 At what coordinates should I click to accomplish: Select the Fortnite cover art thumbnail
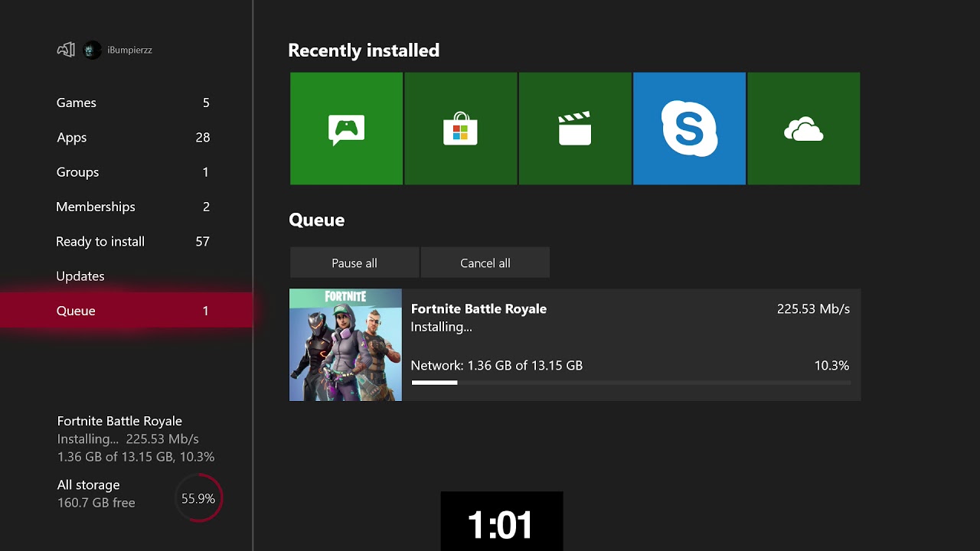point(345,344)
